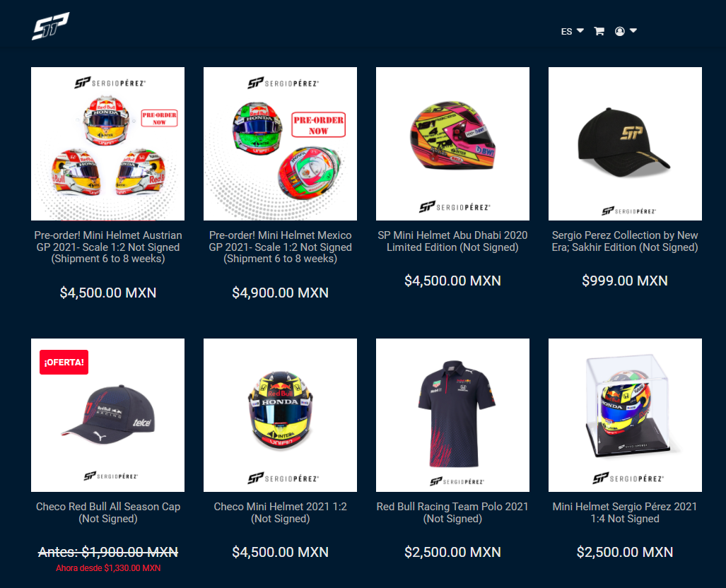View Mini Helmet 1:4 display case image
Viewport: 726px width, 588px height.
pos(625,415)
